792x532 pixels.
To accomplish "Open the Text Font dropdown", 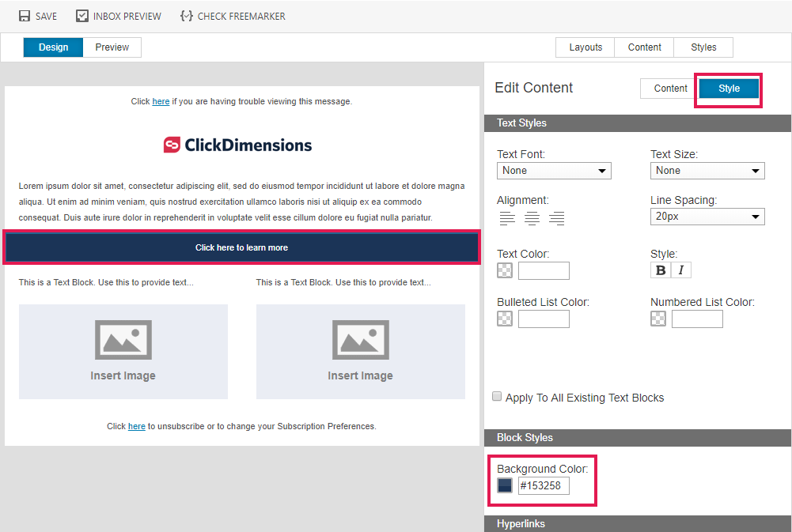I will [554, 170].
